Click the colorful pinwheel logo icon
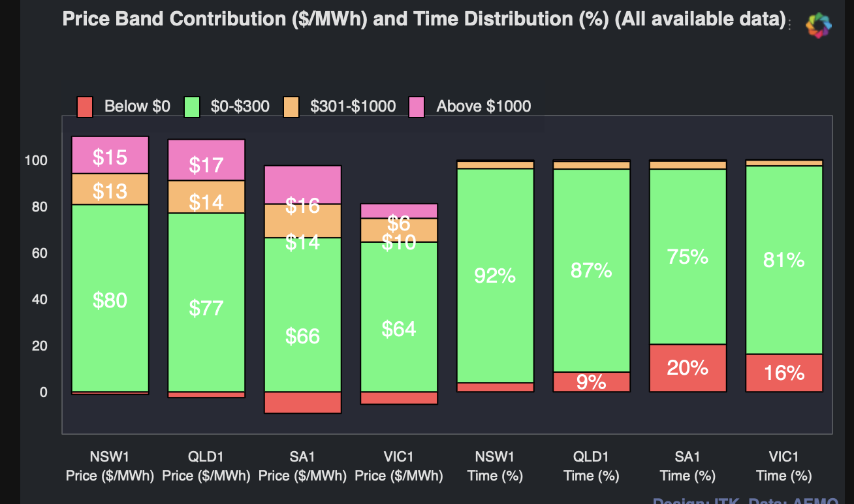 point(819,25)
